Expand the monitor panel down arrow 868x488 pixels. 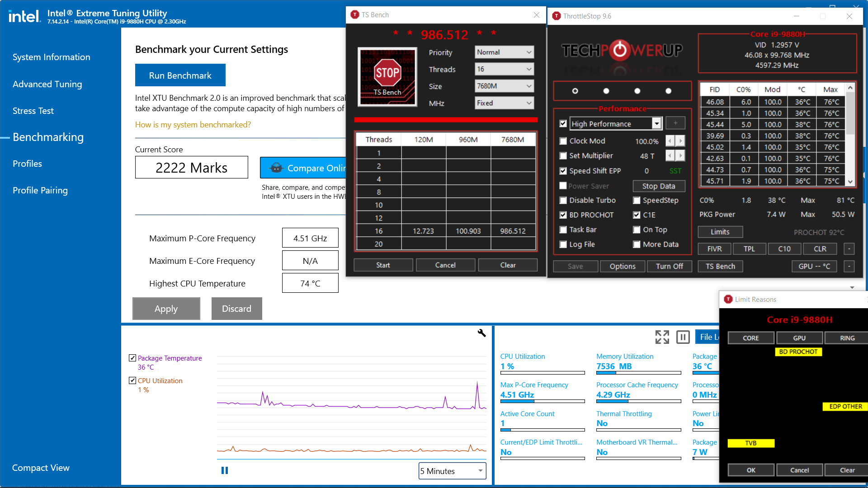point(852,287)
